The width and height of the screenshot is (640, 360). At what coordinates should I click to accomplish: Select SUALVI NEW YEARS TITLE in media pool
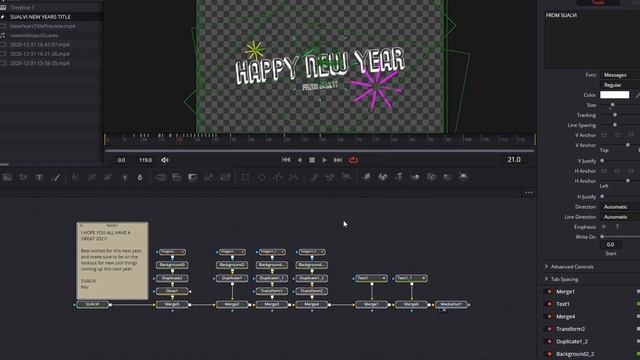40,17
